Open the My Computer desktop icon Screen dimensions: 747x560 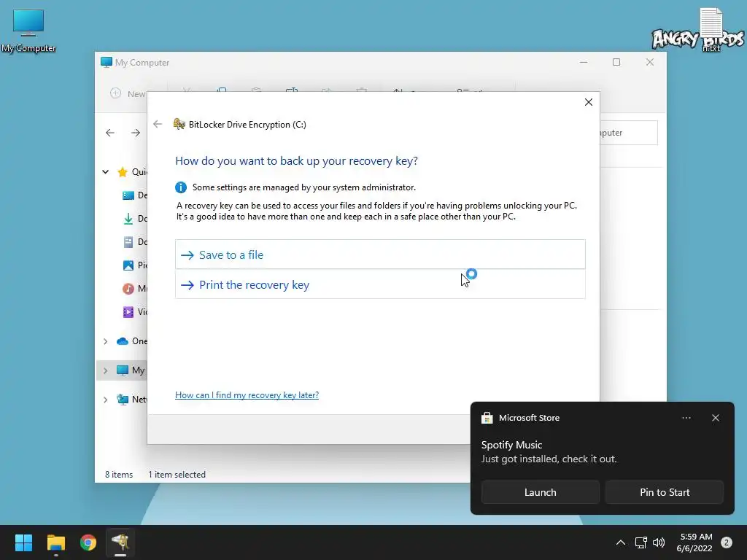[x=28, y=31]
